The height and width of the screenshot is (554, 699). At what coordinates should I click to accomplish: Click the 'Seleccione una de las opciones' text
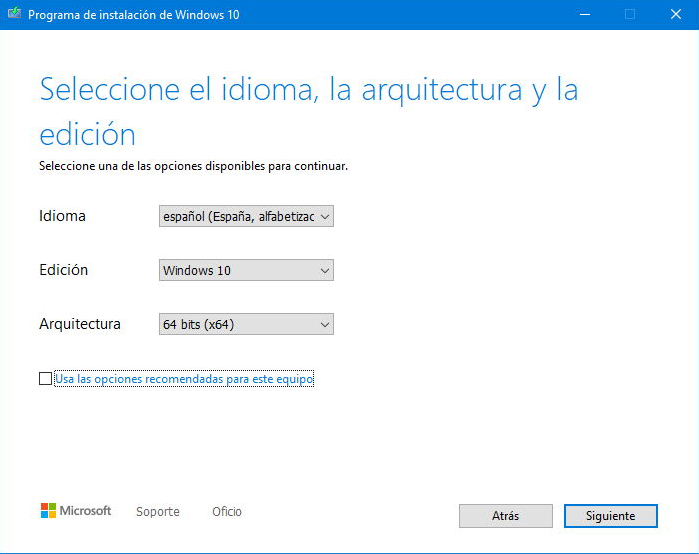[193, 166]
